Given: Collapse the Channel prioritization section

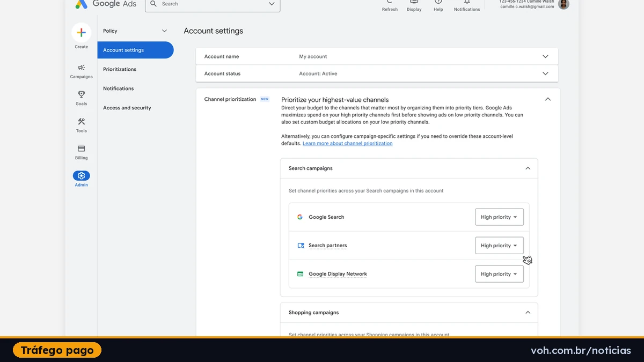Looking at the screenshot, I should pyautogui.click(x=547, y=99).
